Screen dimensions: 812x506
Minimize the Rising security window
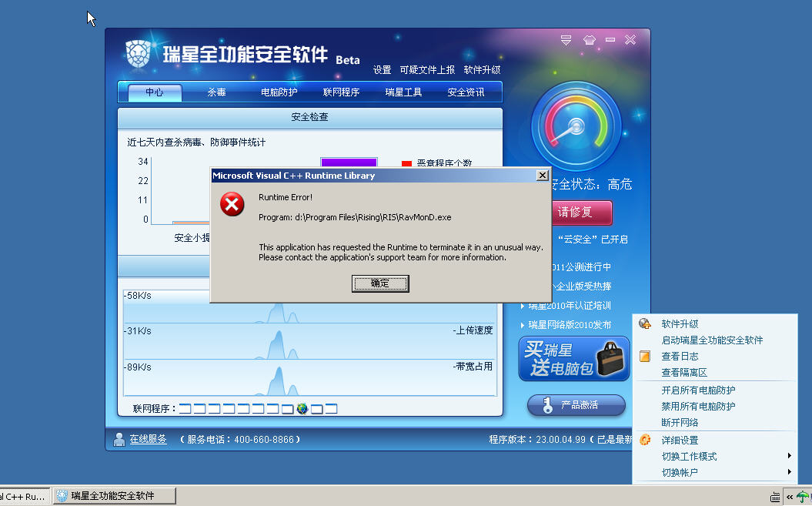pyautogui.click(x=610, y=40)
